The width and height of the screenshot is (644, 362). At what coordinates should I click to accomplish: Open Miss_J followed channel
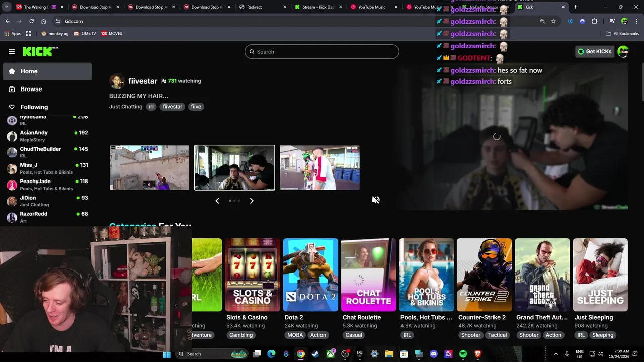coord(47,168)
